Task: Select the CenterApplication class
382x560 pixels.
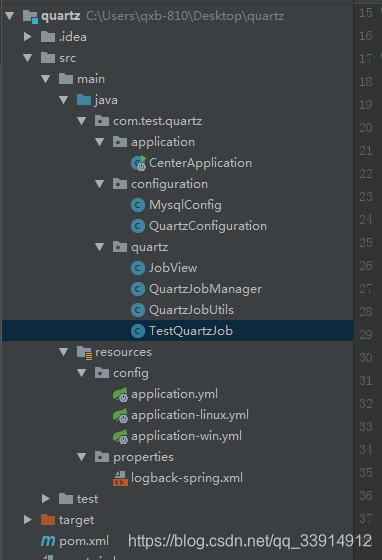Action: point(200,163)
